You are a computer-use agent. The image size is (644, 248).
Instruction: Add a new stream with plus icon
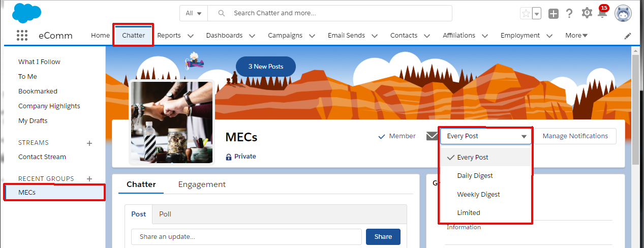89,143
